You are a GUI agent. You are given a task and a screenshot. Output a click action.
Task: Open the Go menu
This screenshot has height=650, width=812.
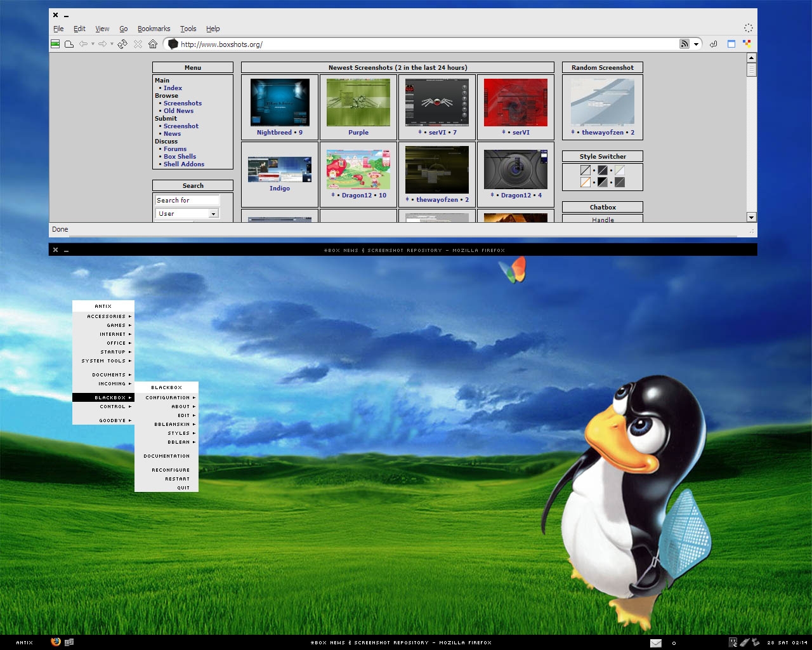tap(123, 29)
